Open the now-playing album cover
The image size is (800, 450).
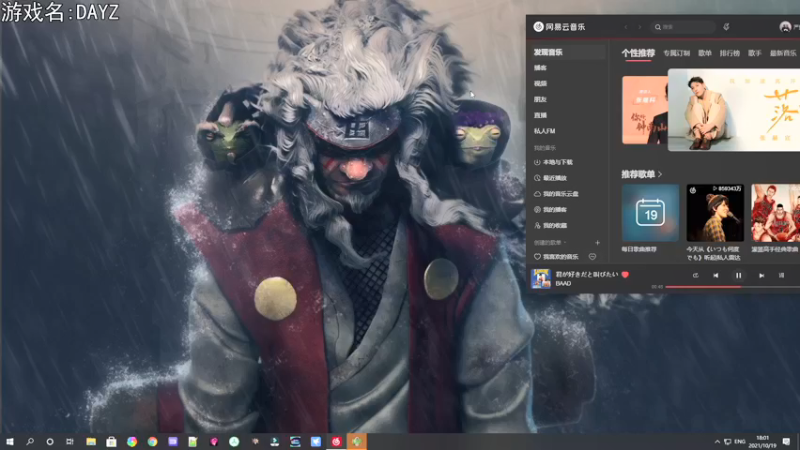pos(541,279)
